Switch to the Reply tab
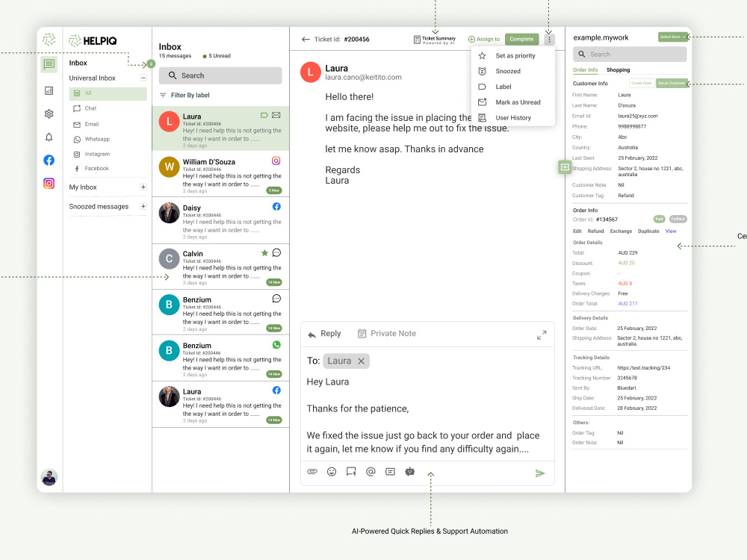The width and height of the screenshot is (747, 560). pyautogui.click(x=324, y=333)
